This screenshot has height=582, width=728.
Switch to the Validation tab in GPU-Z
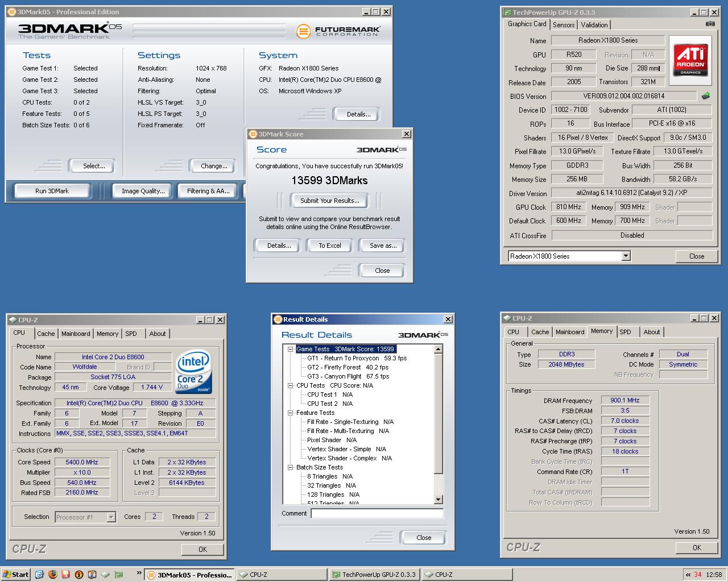point(594,24)
